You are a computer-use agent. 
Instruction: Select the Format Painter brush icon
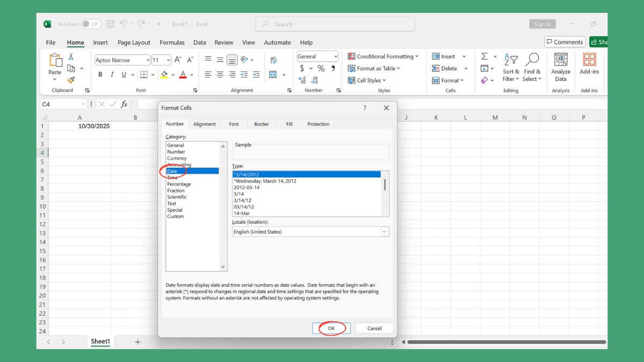point(71,80)
